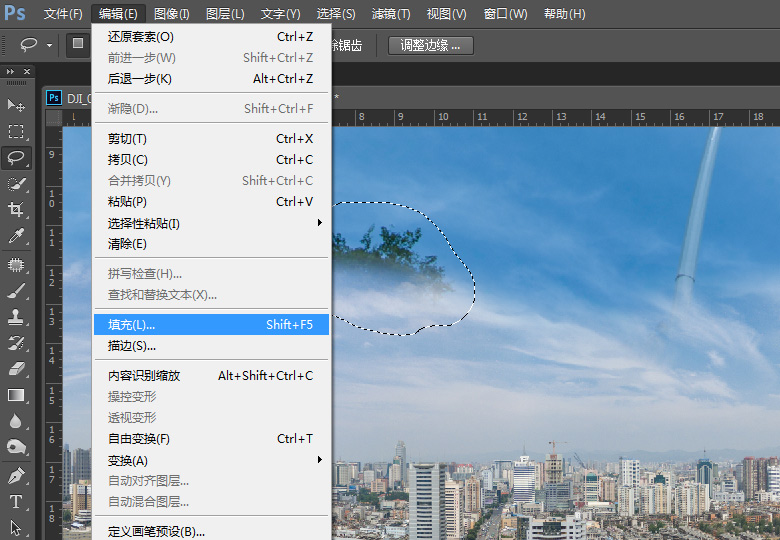The width and height of the screenshot is (780, 540).
Task: Choose 清除(E) menu entry
Action: coord(211,244)
